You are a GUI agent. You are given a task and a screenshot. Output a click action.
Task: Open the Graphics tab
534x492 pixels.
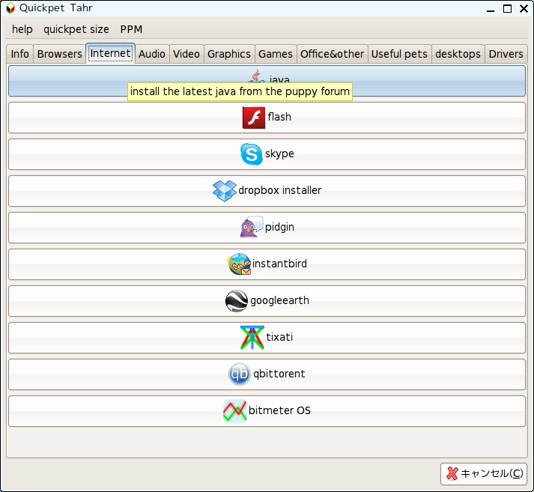[229, 54]
